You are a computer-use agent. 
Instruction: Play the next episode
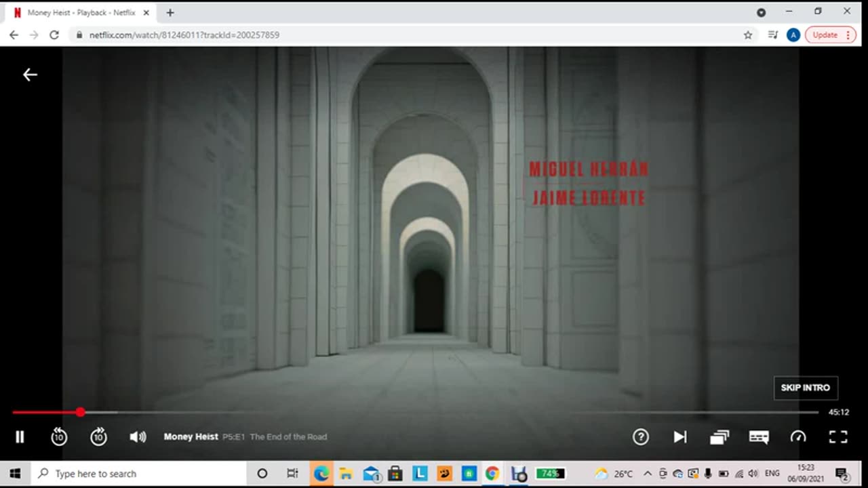tap(680, 437)
